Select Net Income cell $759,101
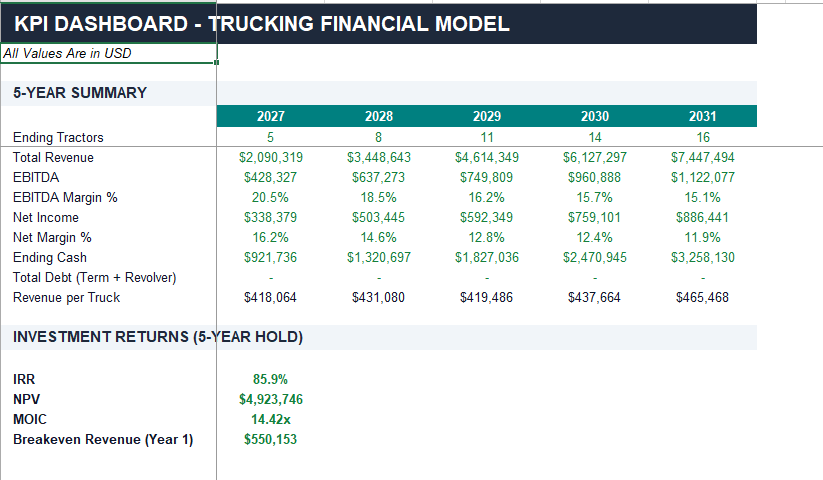This screenshot has width=823, height=480. (x=595, y=217)
